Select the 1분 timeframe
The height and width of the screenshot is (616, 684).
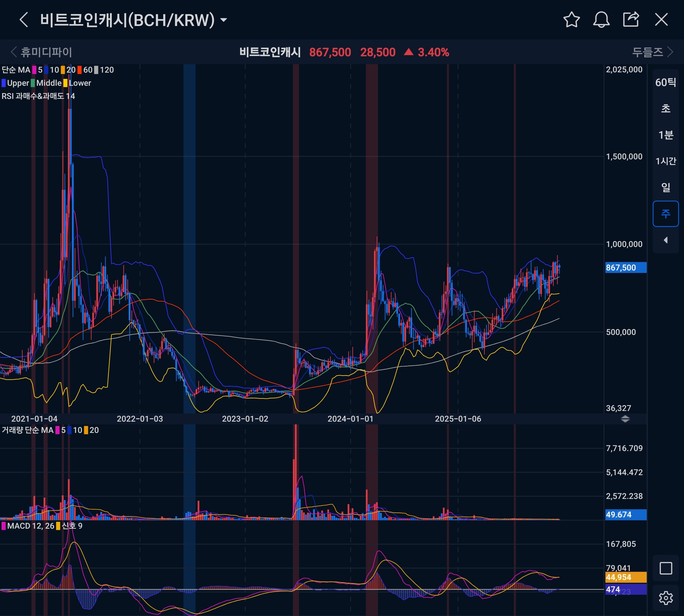(666, 135)
